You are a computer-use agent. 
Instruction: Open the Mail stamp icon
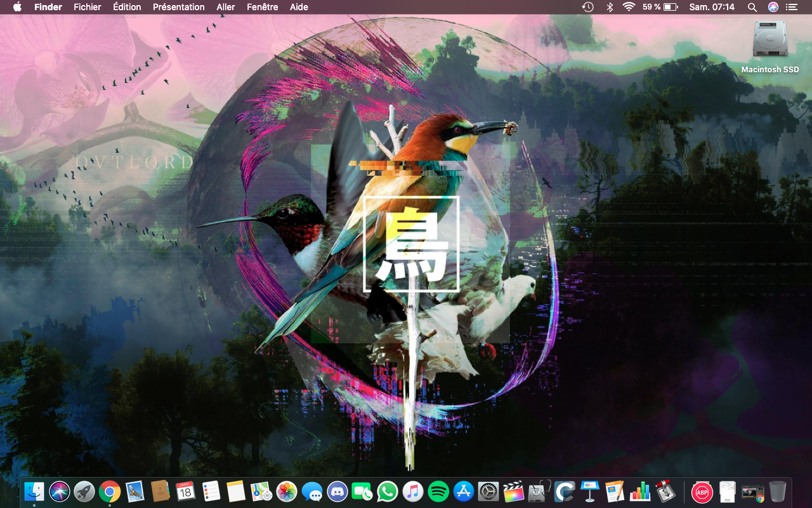(x=135, y=491)
